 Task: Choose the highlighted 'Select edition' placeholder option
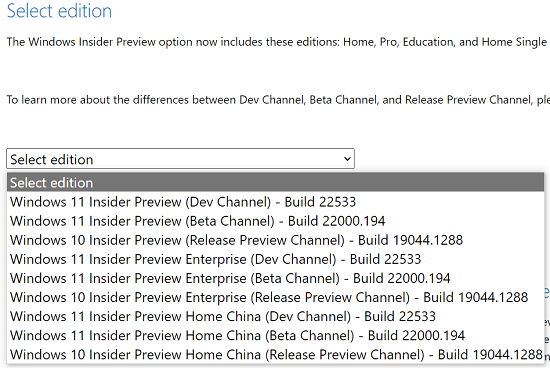click(275, 182)
